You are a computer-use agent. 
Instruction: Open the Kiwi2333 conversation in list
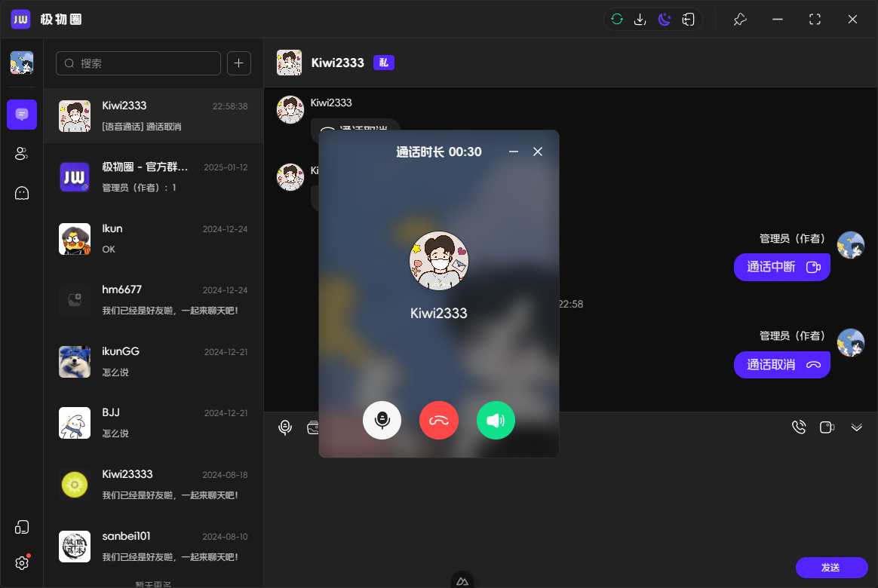(153, 116)
